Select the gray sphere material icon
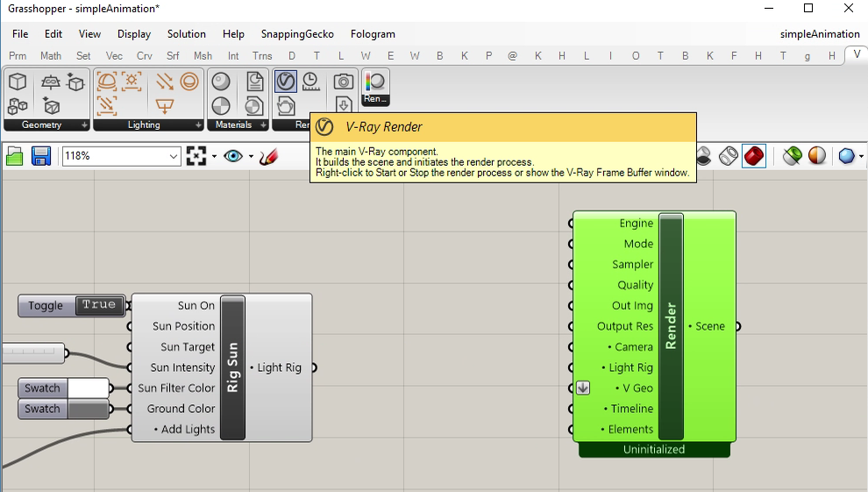 [221, 82]
